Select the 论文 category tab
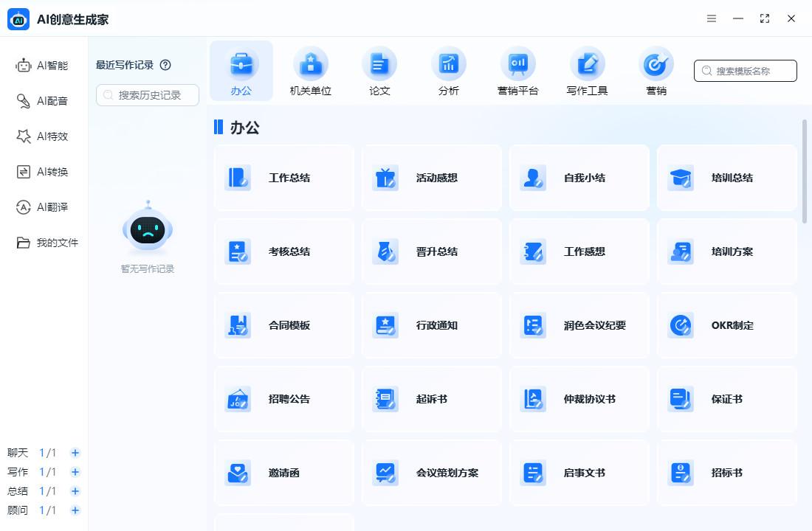Screen dimensions: 812x531 click(379, 71)
